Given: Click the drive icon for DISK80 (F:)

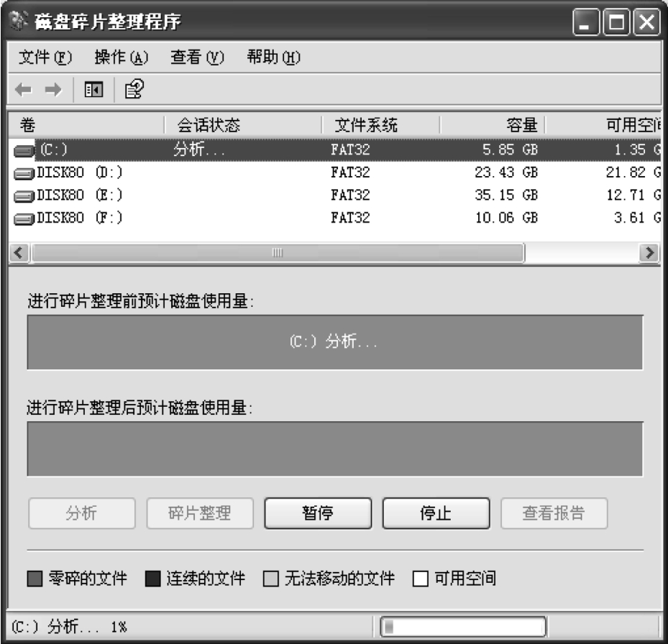Looking at the screenshot, I should pos(24,218).
